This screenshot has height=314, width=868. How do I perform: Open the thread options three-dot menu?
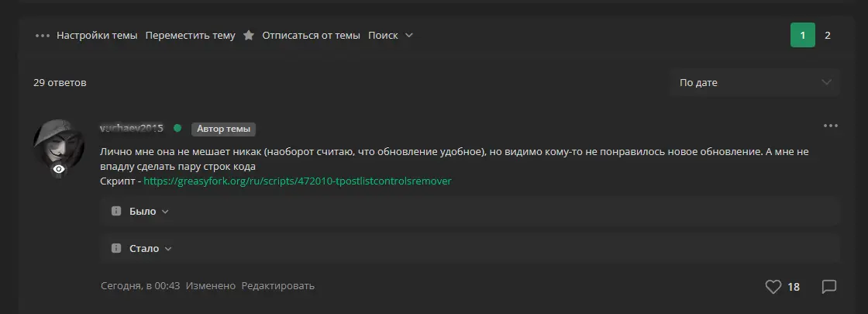coord(42,36)
